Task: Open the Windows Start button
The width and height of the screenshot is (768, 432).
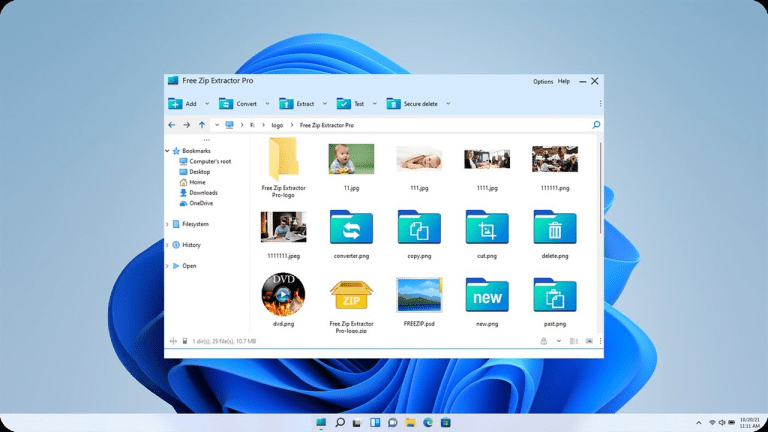Action: [x=321, y=422]
